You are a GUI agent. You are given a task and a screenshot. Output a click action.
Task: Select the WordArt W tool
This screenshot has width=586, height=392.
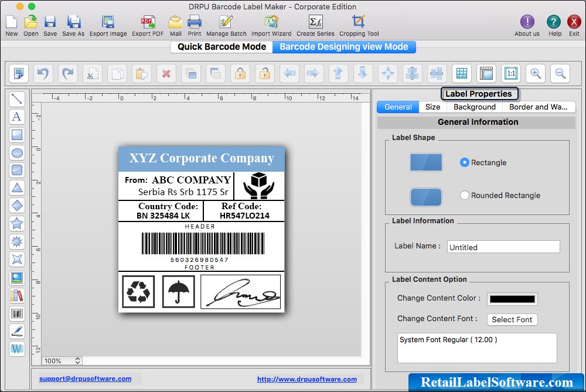[17, 349]
